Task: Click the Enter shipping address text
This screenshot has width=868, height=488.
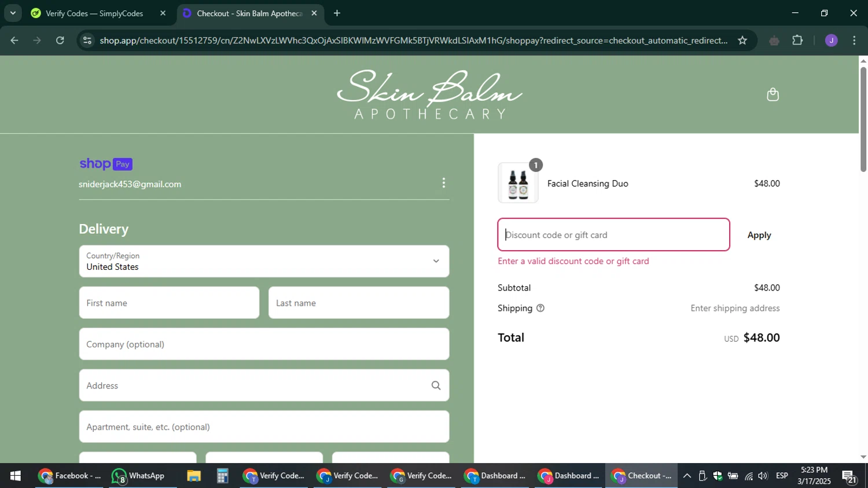Action: [735, 308]
